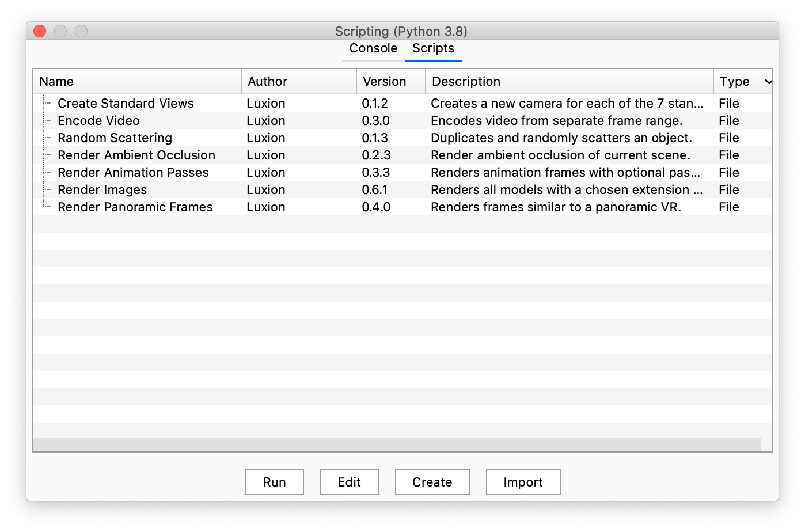Sort scripts by the Name column
Screen dimensions: 805x532
pos(56,81)
